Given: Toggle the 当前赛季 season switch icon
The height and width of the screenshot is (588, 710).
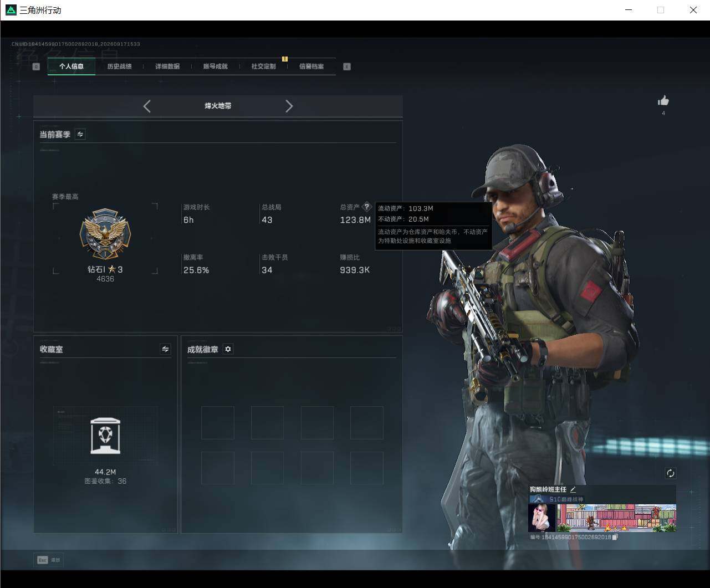Looking at the screenshot, I should point(80,134).
